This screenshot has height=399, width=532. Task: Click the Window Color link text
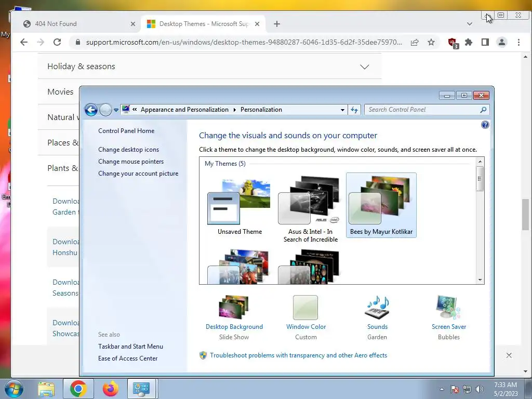tap(306, 327)
